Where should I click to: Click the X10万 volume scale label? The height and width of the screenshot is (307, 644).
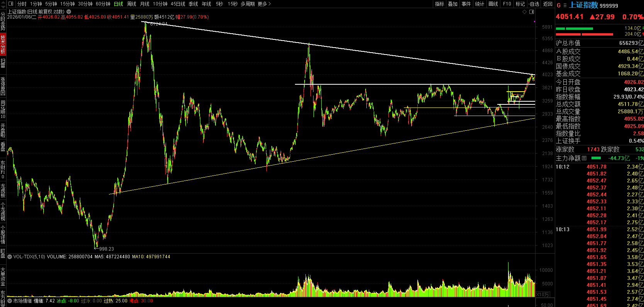click(x=542, y=295)
